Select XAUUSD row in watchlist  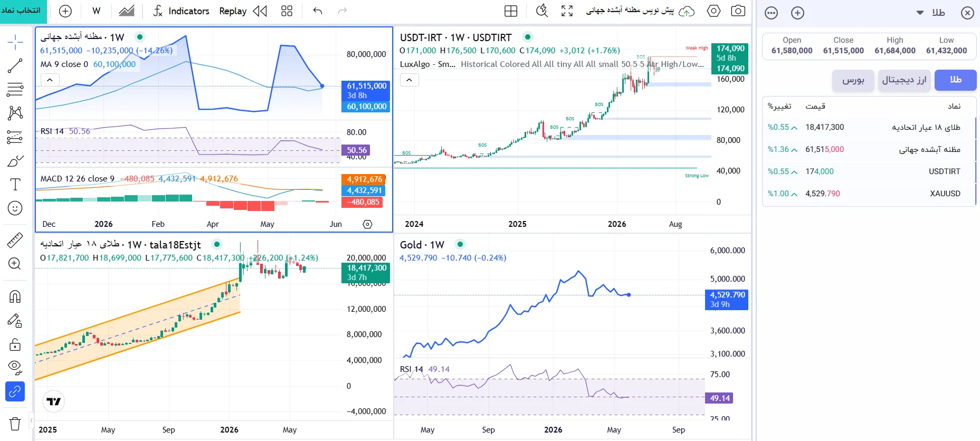point(869,194)
